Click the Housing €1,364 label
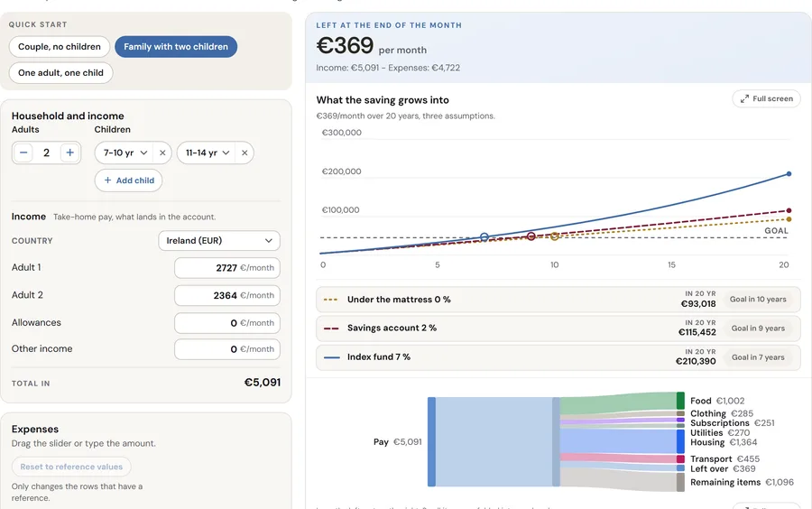Screen dimensions: 812x509 [x=724, y=442]
